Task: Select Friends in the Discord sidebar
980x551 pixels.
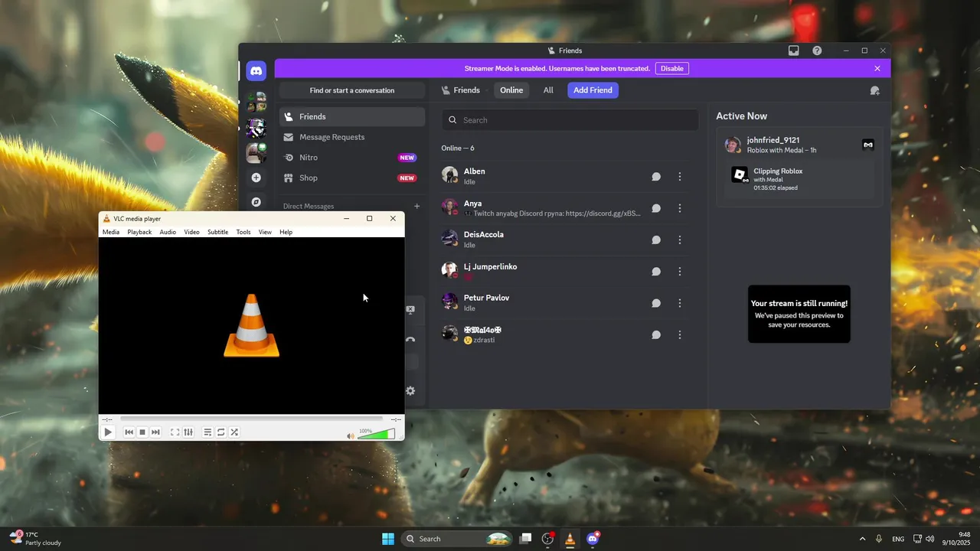Action: pos(351,116)
